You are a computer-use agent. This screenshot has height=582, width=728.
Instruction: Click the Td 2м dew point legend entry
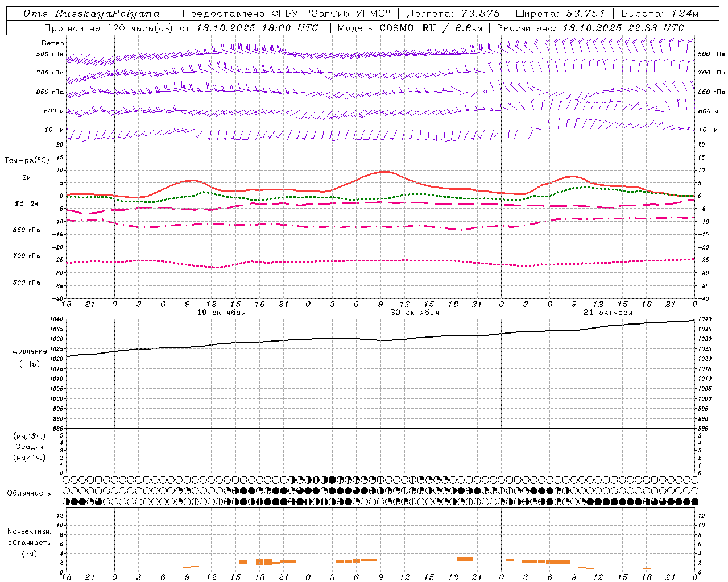(x=26, y=203)
